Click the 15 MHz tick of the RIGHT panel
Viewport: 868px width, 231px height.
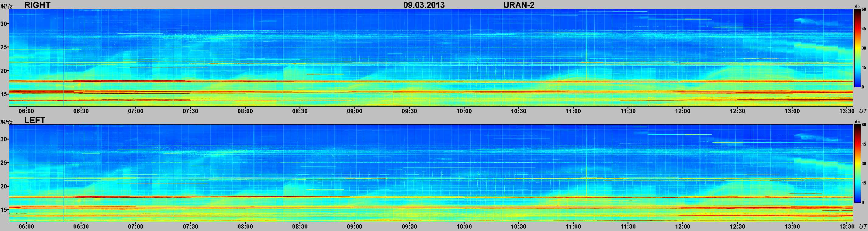pyautogui.click(x=3, y=94)
